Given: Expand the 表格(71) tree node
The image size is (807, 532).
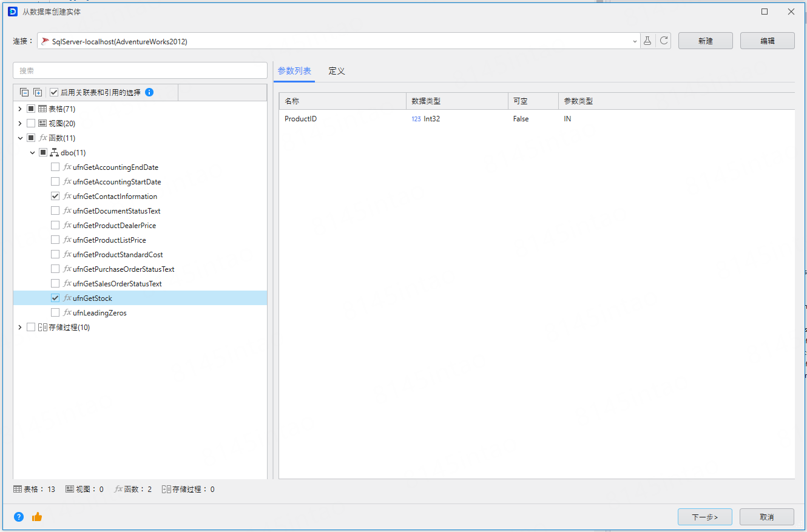Looking at the screenshot, I should coord(20,109).
